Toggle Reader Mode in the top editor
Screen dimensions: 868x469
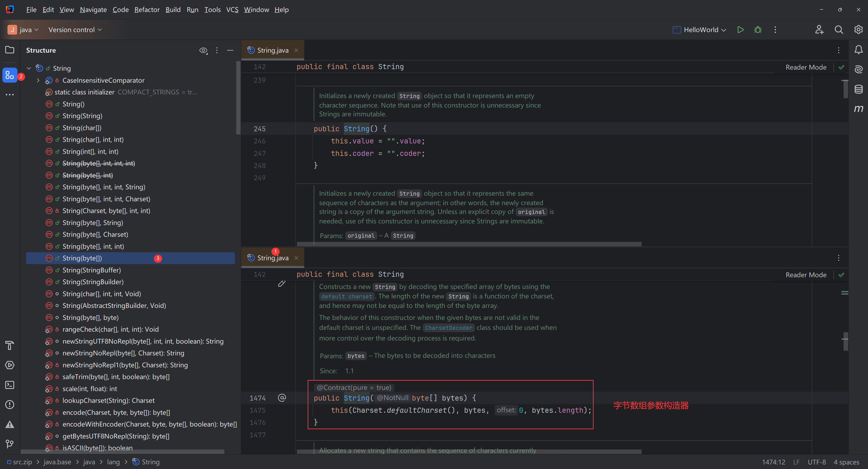pyautogui.click(x=806, y=67)
